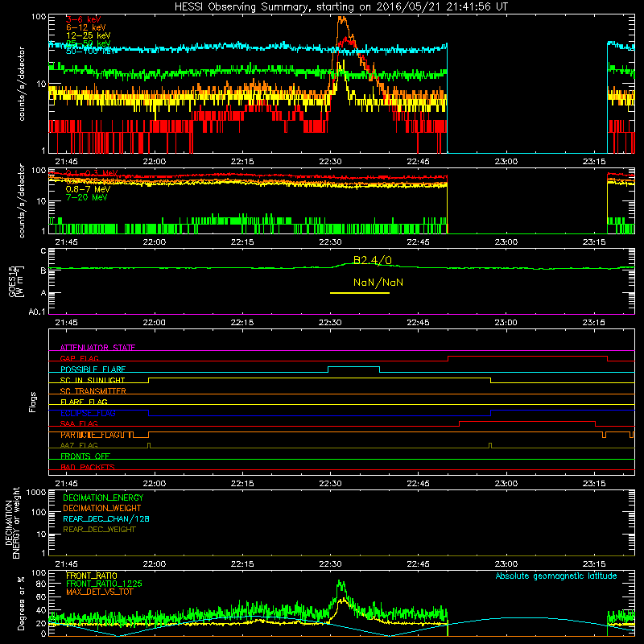Click the "MAX_DET_VS_TOT" legend label
Screen dimensions: 644x644
(x=99, y=592)
